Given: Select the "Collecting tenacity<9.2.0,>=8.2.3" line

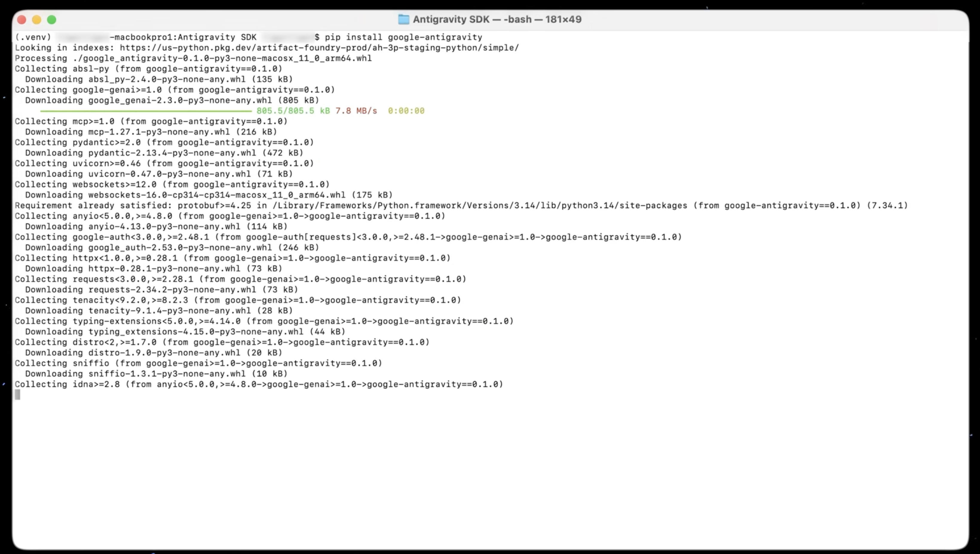Looking at the screenshot, I should click(x=238, y=300).
